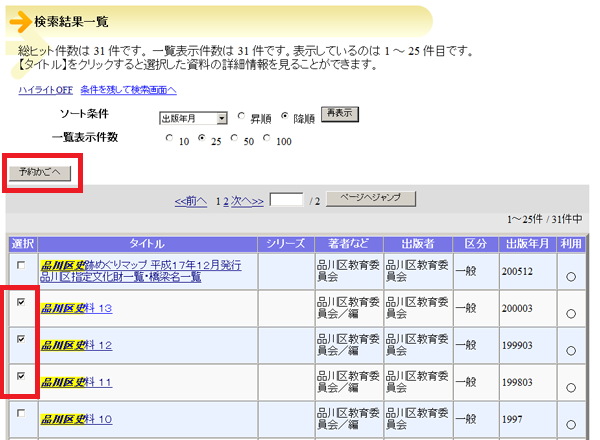
Task: Click the 検索結果一覧 heading text
Action: coord(72,21)
